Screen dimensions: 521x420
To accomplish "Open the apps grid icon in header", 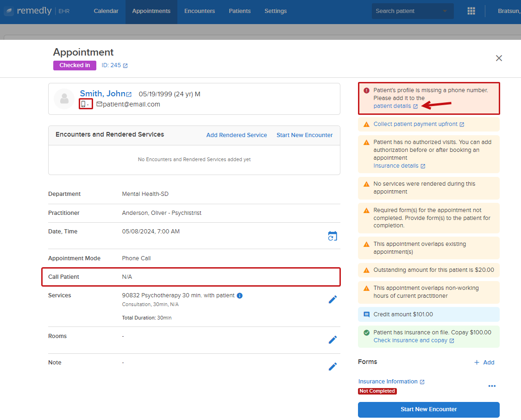I will tap(471, 11).
